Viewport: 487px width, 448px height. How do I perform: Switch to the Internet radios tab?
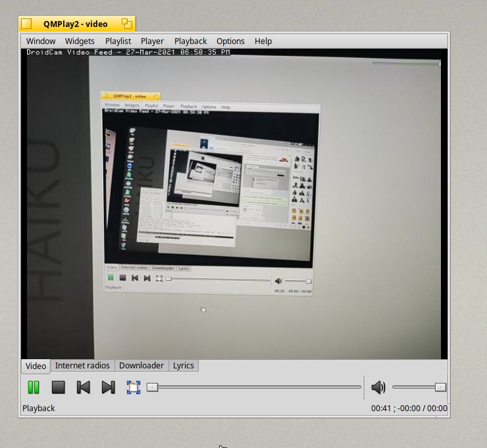pyautogui.click(x=82, y=365)
